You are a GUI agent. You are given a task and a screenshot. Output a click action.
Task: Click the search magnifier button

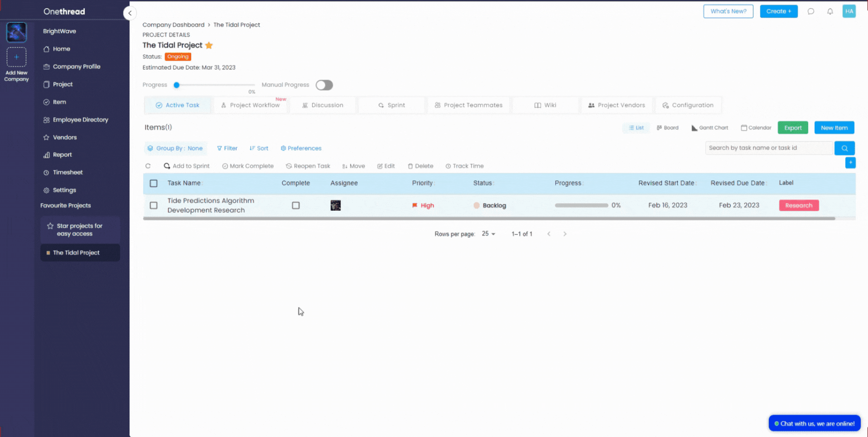844,148
